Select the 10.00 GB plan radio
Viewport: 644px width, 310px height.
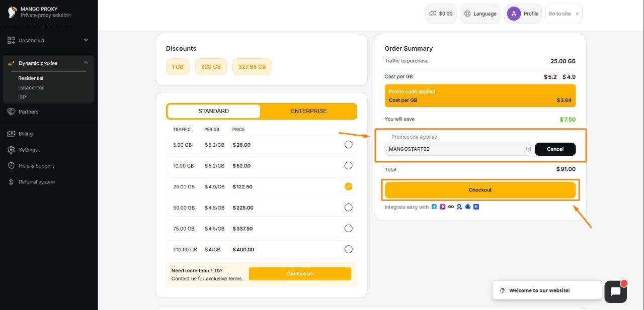(349, 165)
